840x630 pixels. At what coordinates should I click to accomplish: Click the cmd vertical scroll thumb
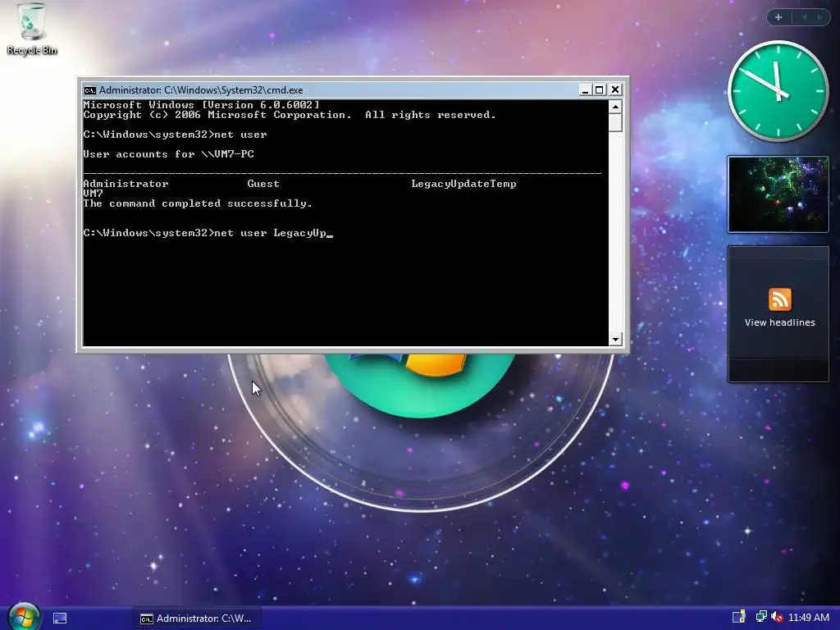click(x=615, y=123)
